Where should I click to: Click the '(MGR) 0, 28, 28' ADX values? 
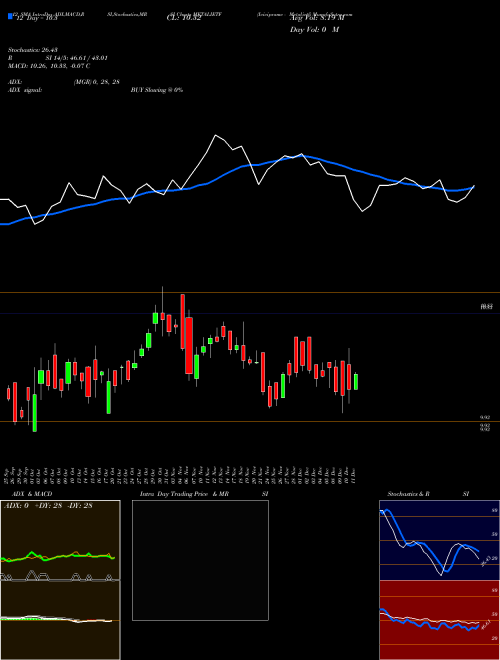coord(96,82)
